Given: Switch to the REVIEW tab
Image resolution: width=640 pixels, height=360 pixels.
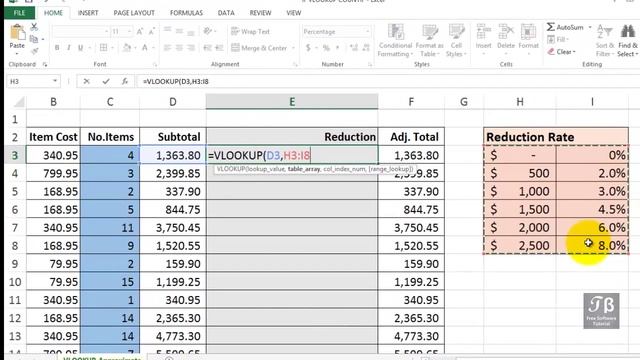Looking at the screenshot, I should click(260, 13).
